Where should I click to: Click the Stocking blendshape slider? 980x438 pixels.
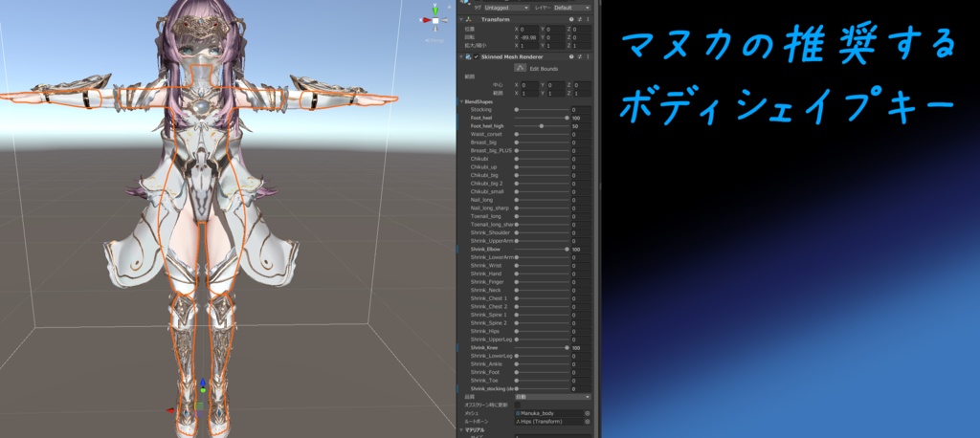[x=542, y=109]
